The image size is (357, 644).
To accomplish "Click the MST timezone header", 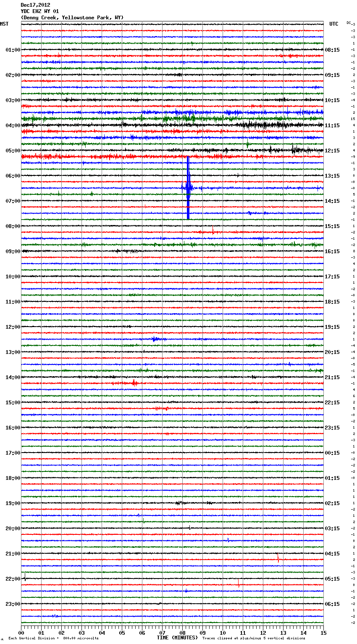I will point(4,24).
